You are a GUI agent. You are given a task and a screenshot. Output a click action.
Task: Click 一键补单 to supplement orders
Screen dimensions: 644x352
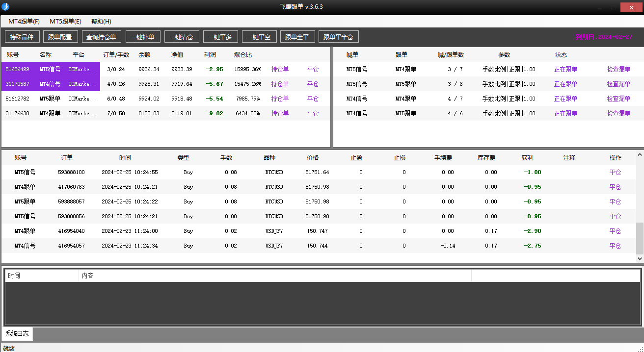pos(143,36)
